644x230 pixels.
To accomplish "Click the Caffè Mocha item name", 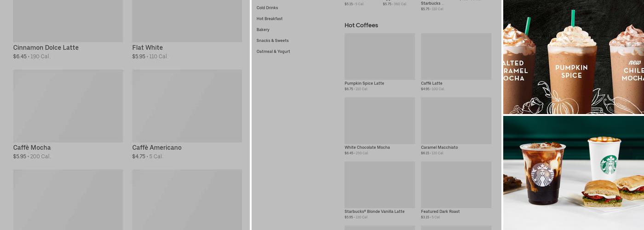I will 32,148.
